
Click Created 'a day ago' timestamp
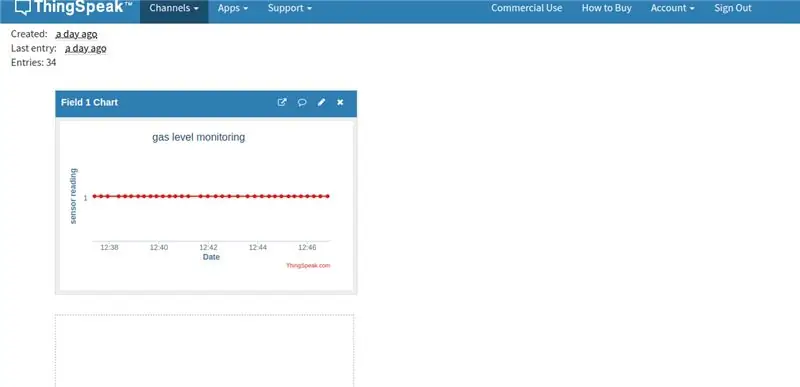click(x=77, y=34)
